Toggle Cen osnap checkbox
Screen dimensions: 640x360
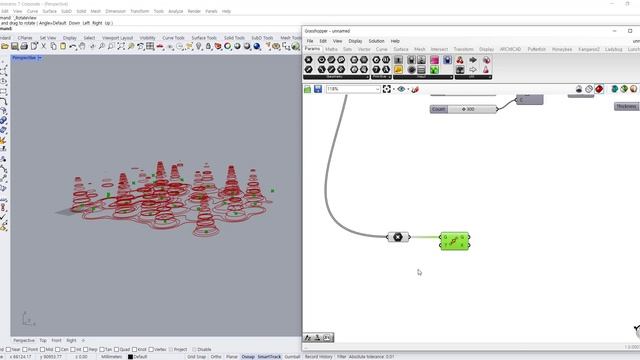(x=58, y=349)
